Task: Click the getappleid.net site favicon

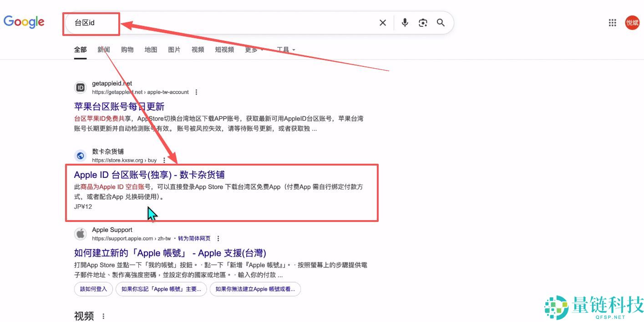Action: click(80, 87)
